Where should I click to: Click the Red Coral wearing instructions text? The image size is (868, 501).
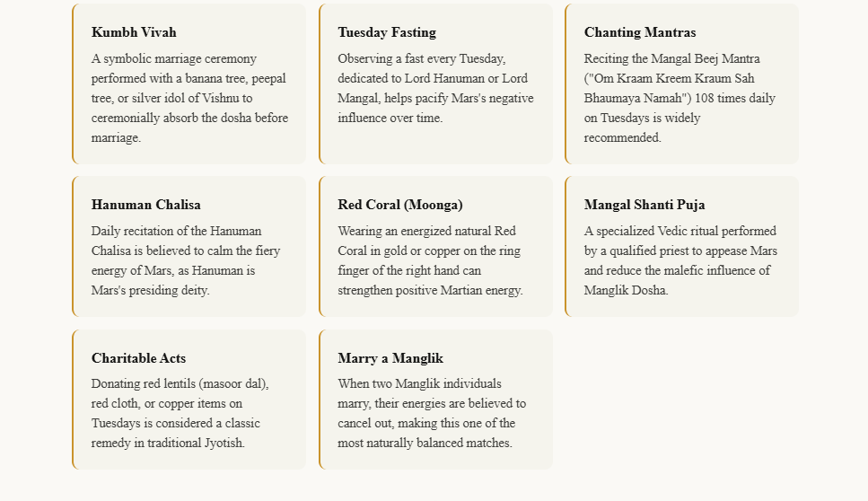[x=430, y=260]
